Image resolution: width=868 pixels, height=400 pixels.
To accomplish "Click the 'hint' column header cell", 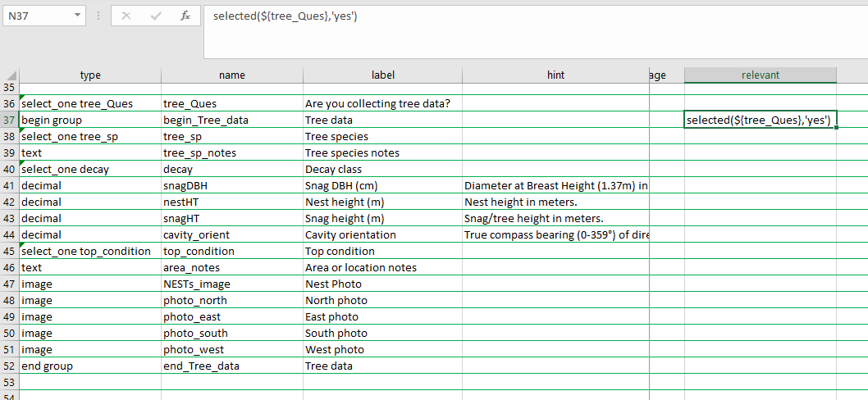I will click(555, 75).
